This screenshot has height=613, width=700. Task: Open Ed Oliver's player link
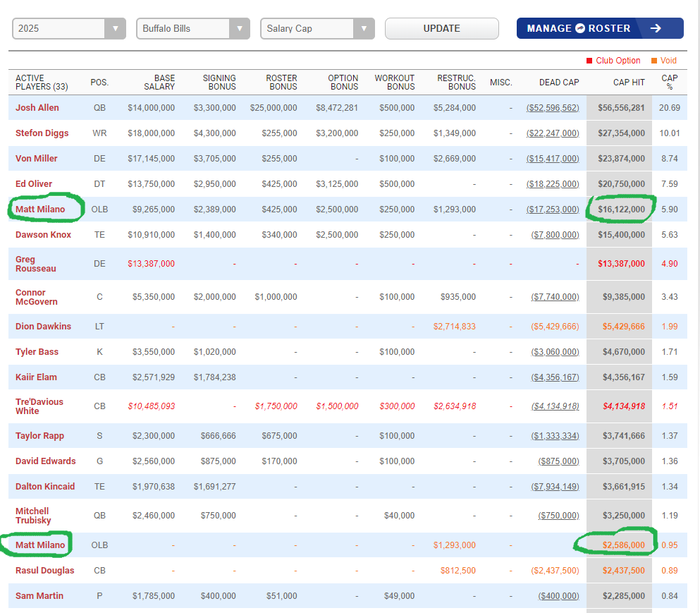pyautogui.click(x=33, y=184)
